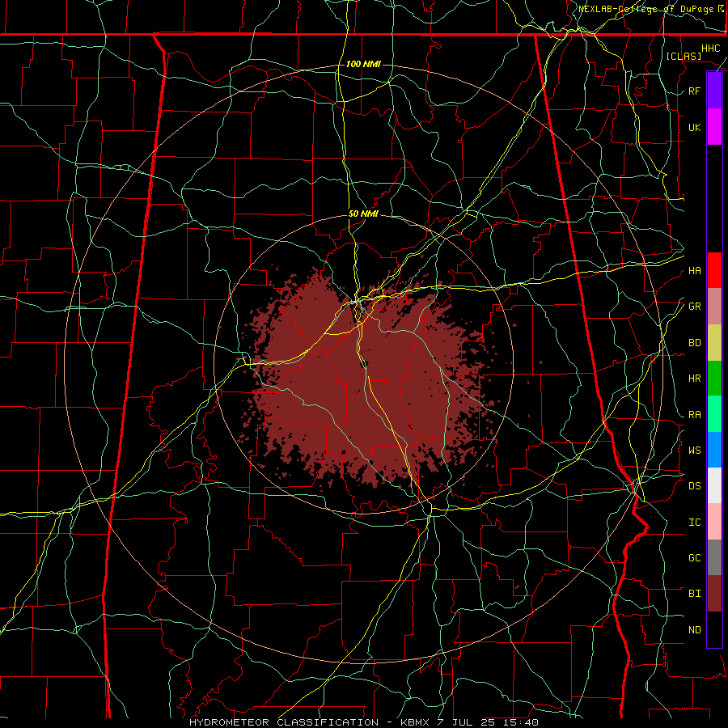
Task: Click the 50 NMI range ring label
Action: 363,214
